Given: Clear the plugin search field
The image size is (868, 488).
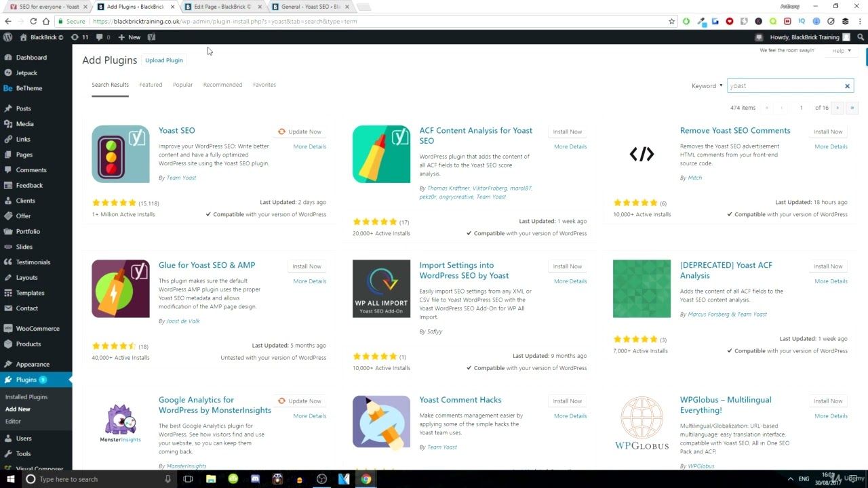Looking at the screenshot, I should (847, 86).
